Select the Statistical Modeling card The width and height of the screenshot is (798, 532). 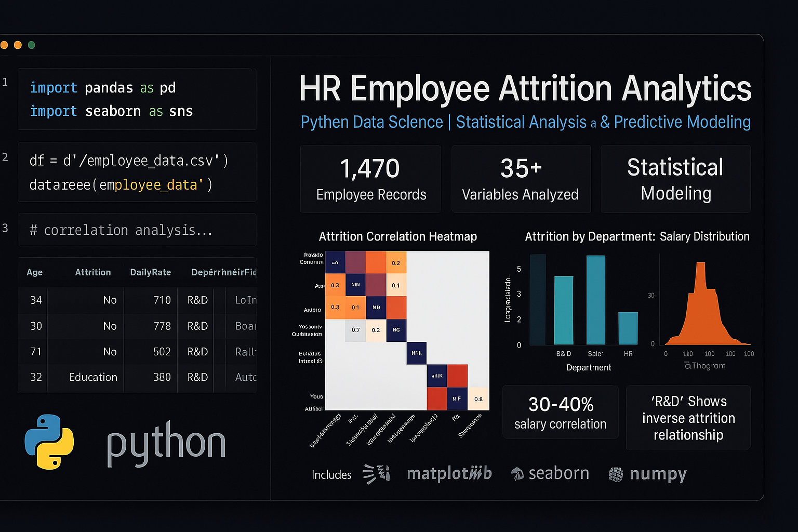click(x=675, y=179)
